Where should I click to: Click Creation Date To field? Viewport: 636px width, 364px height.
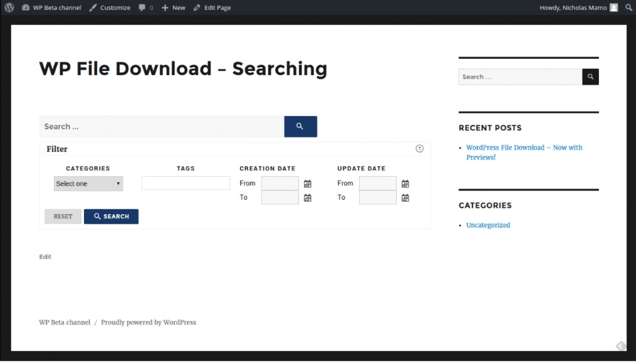[x=280, y=197]
